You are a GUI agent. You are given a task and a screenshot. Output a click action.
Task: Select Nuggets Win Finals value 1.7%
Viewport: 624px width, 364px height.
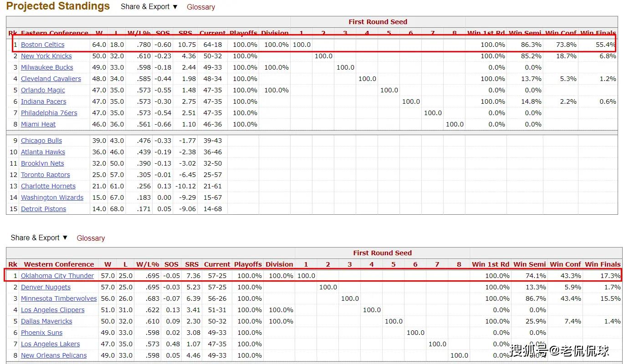coord(613,287)
